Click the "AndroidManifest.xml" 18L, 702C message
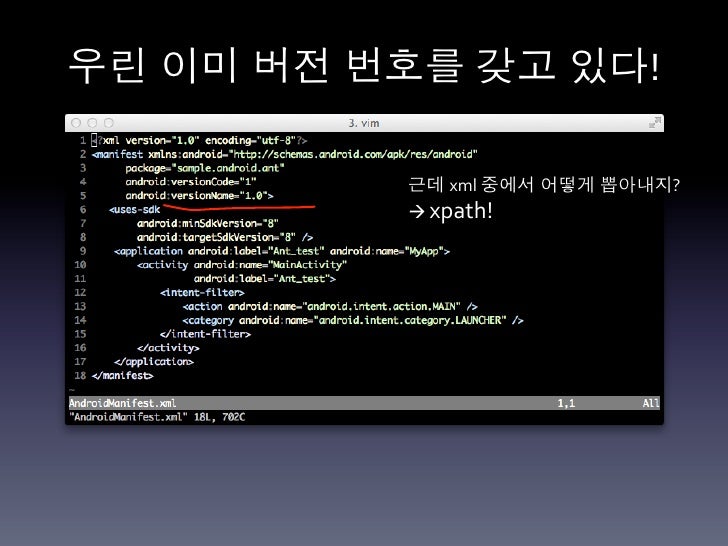The image size is (728, 546). [x=157, y=417]
